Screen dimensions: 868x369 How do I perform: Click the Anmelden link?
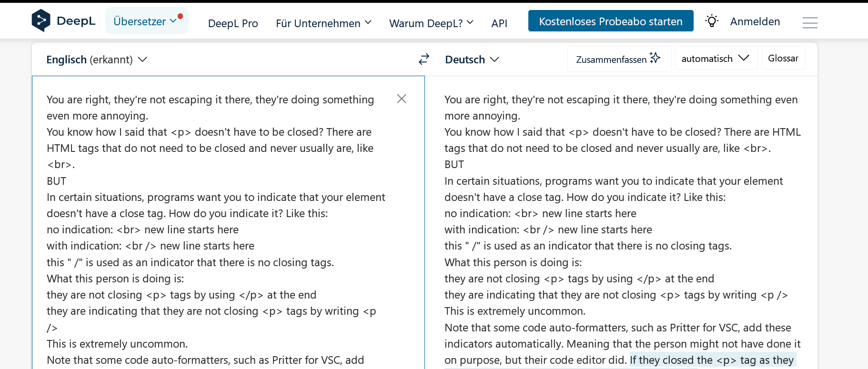tap(755, 21)
